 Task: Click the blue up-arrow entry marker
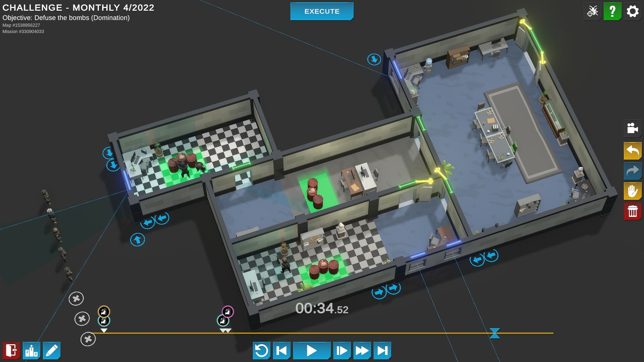tap(138, 240)
